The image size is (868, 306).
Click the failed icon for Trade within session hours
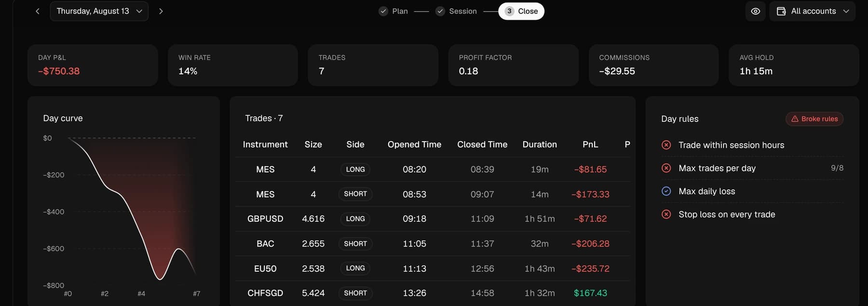tap(666, 145)
